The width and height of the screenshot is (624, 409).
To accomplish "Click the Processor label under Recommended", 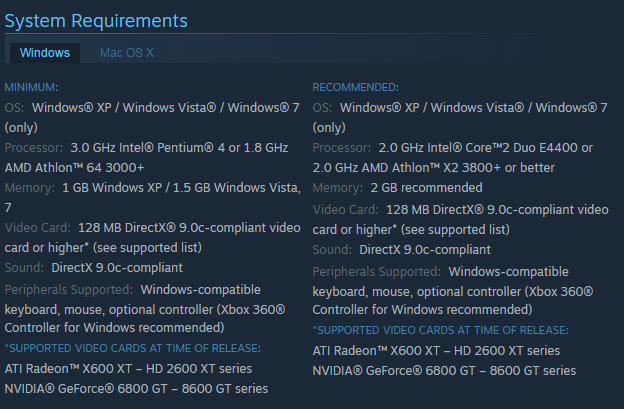I will [341, 148].
